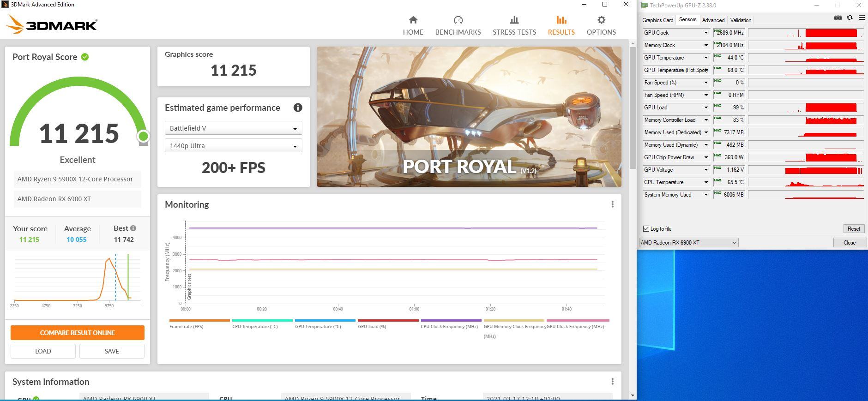Open the Benchmarks gauge icon
The height and width of the screenshot is (401, 868).
coord(458,20)
